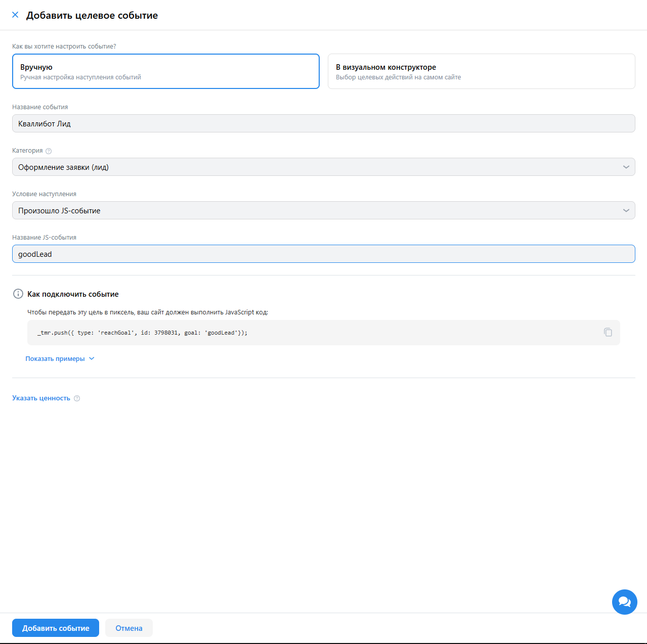Click the Отмена button

tap(129, 628)
